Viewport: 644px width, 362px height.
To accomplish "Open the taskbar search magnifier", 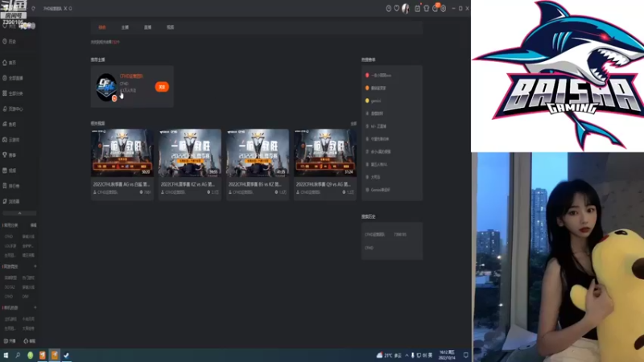I will [18, 355].
